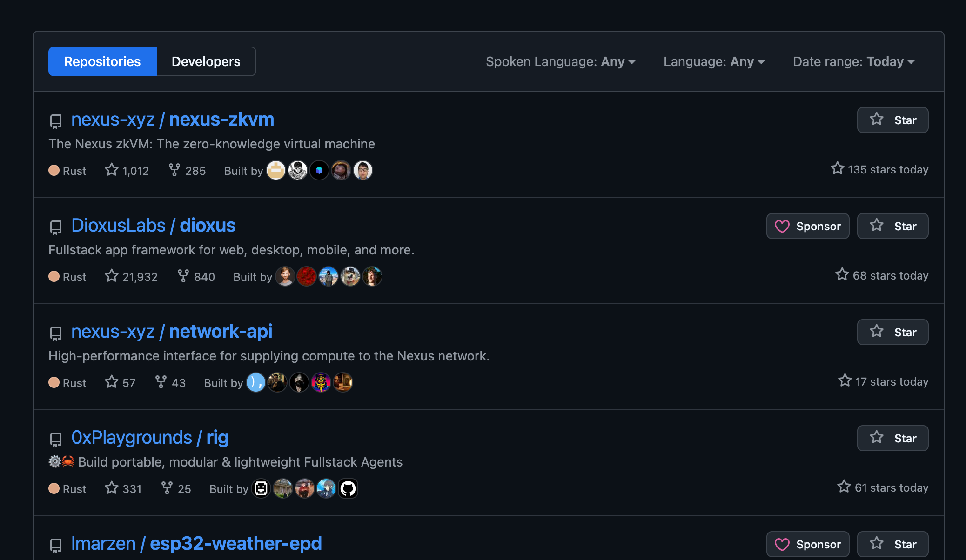Click the repo icon beside dioxus title
Image resolution: width=966 pixels, height=560 pixels.
tap(56, 227)
